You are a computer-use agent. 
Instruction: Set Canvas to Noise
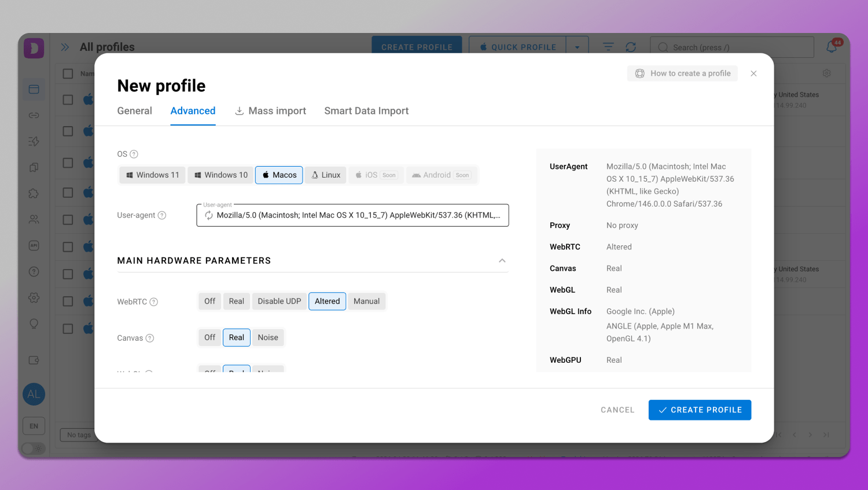(268, 338)
